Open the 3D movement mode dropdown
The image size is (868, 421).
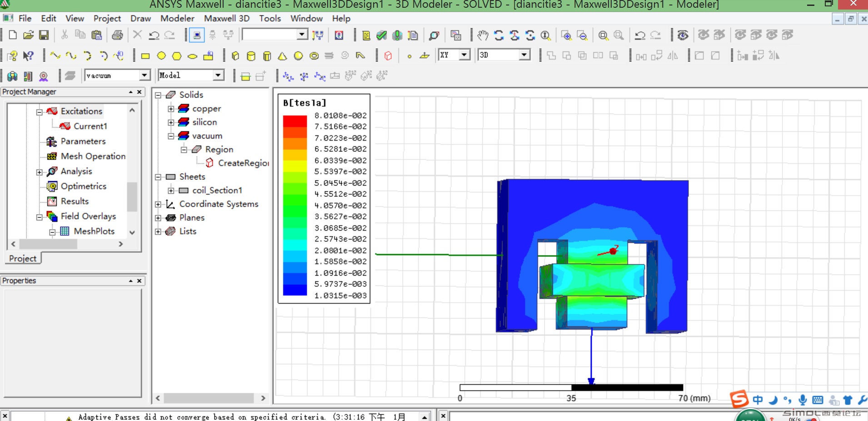tap(524, 55)
